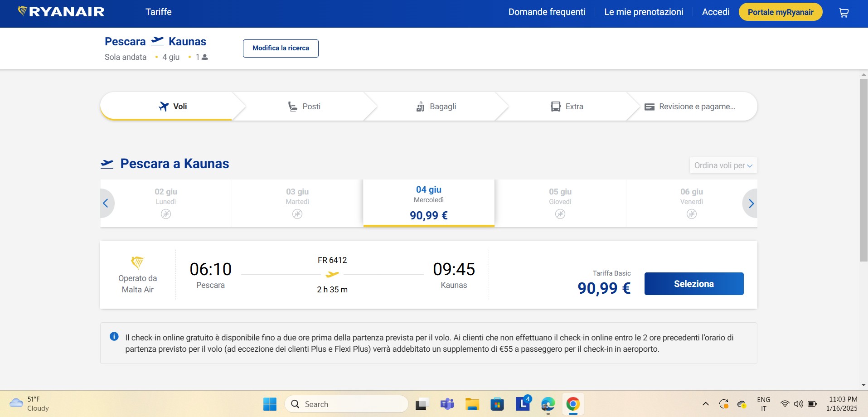The width and height of the screenshot is (868, 417).
Task: Show hidden tray icons chevron
Action: pyautogui.click(x=705, y=404)
